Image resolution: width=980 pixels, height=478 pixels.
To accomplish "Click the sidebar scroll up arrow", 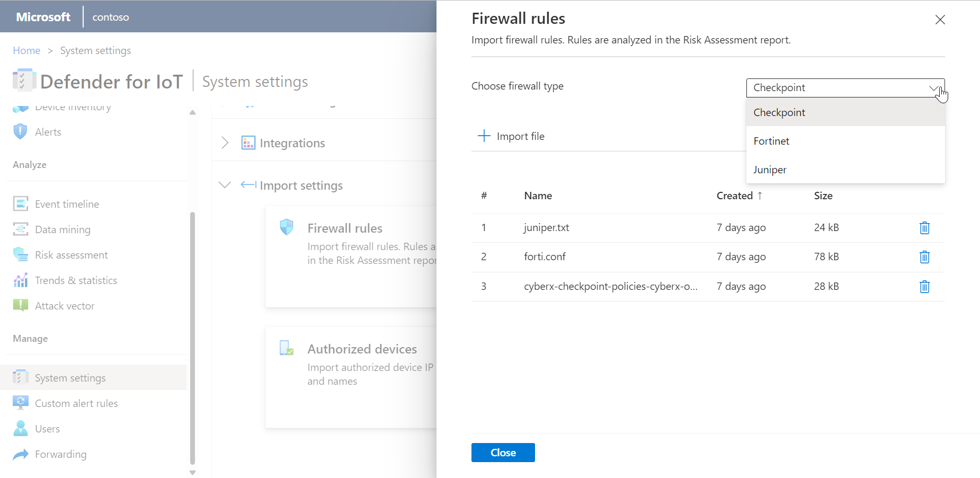I will (192, 112).
